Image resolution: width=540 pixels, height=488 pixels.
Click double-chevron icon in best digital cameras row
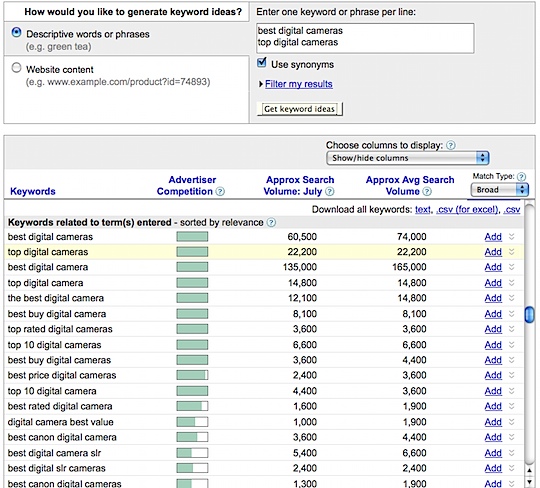pyautogui.click(x=511, y=237)
